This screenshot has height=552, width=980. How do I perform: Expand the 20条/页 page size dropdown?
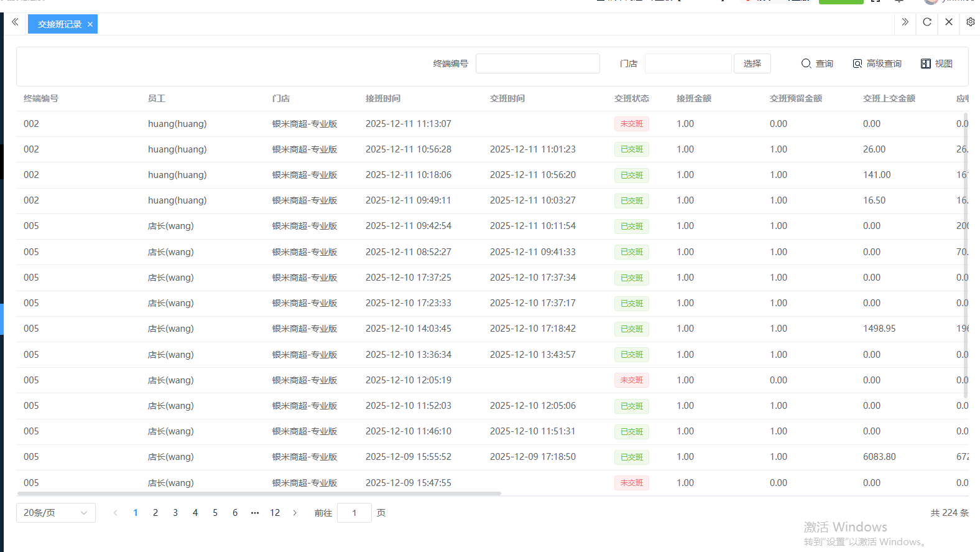pos(56,513)
